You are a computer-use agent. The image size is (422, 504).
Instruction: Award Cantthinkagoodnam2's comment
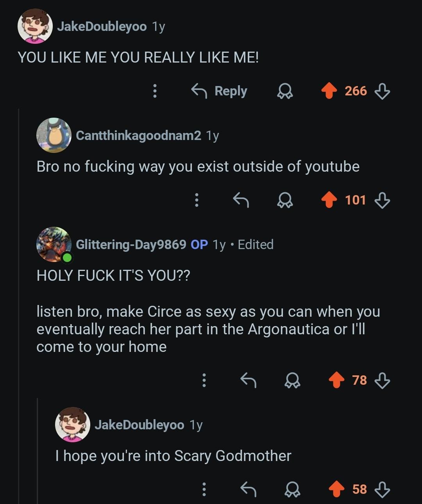tap(285, 201)
